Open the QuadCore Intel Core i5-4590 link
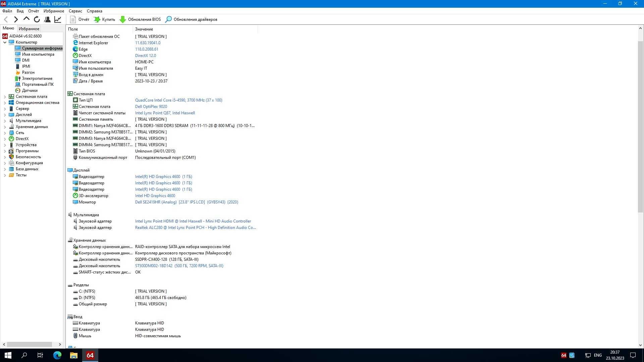 point(178,100)
